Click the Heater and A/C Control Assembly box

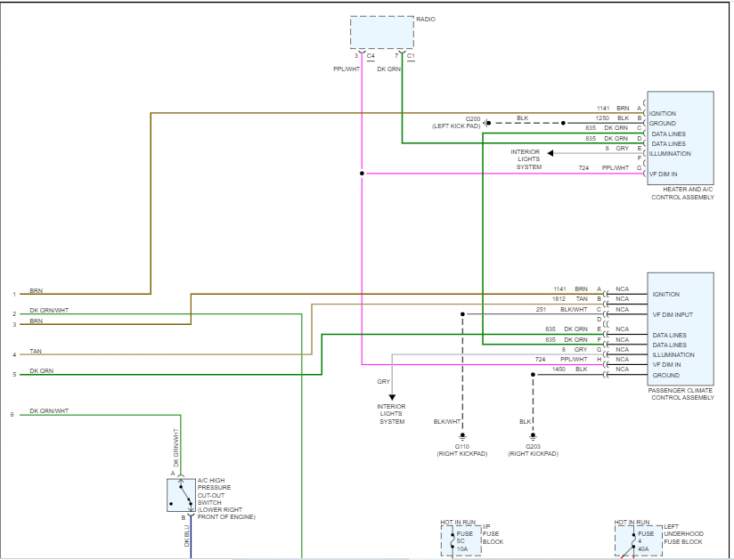pyautogui.click(x=681, y=138)
